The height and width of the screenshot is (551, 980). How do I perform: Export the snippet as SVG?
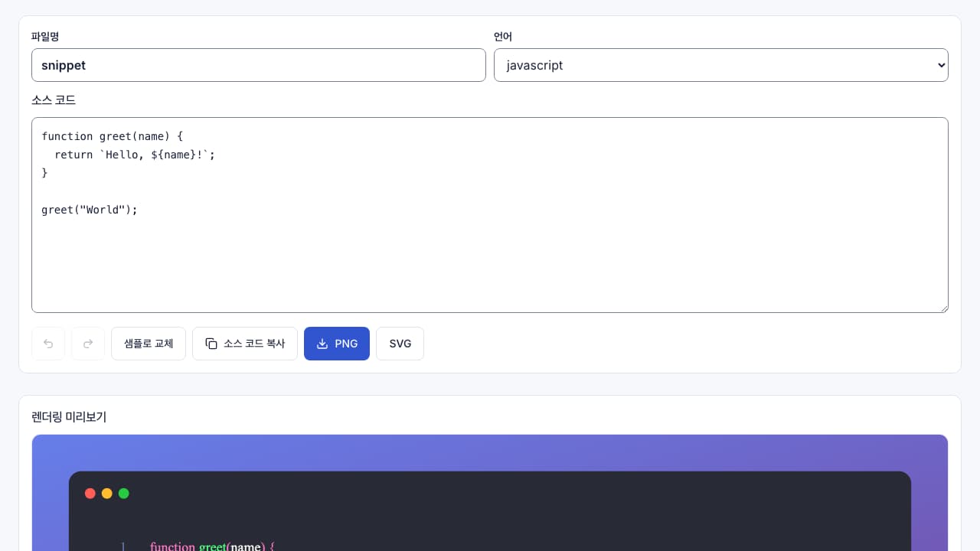400,344
